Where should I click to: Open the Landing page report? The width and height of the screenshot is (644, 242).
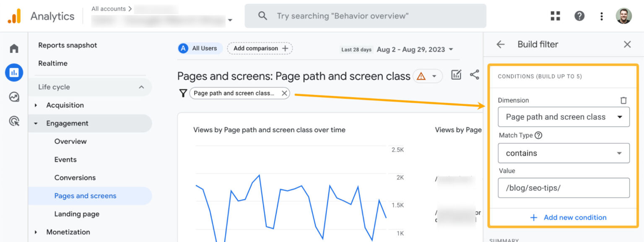(77, 214)
